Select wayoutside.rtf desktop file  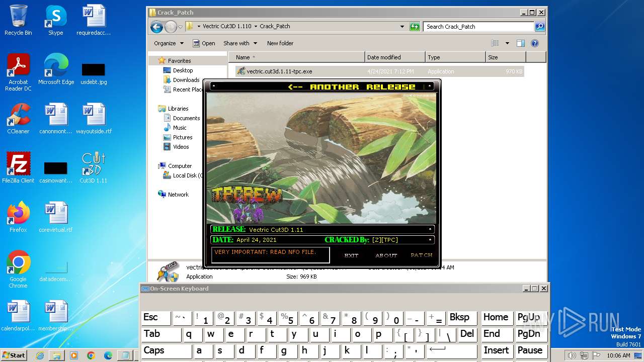click(94, 119)
